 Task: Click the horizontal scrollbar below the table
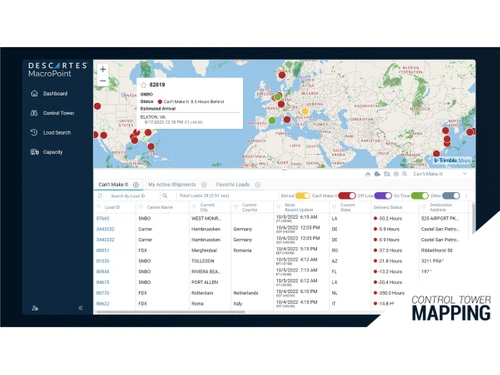pos(170,312)
